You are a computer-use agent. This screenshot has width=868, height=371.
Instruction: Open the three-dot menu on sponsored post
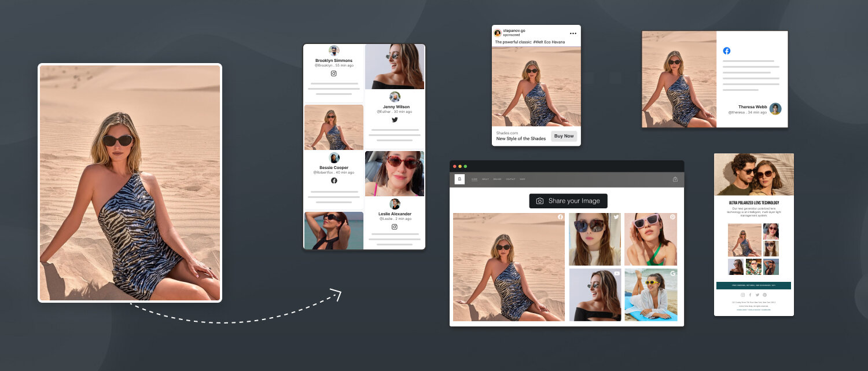[x=573, y=33]
